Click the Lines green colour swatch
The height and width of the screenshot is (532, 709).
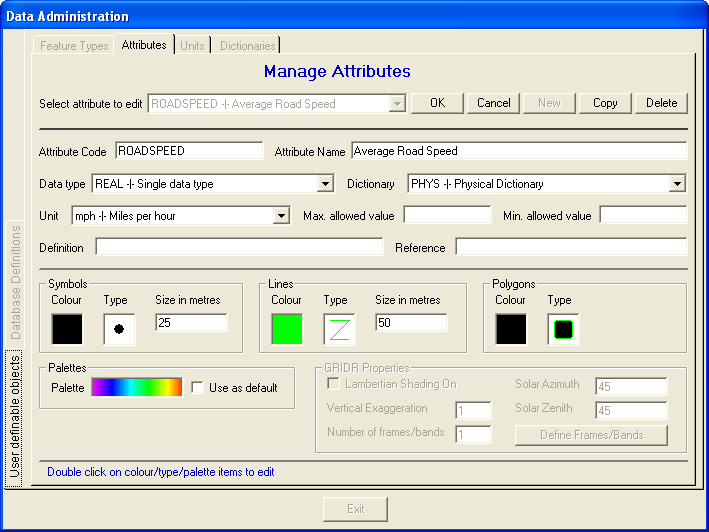pos(287,329)
